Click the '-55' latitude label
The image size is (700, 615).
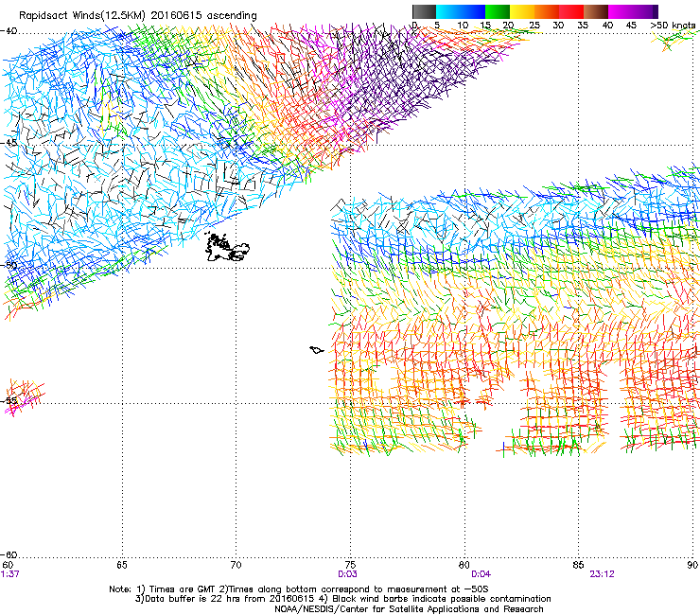click(9, 400)
